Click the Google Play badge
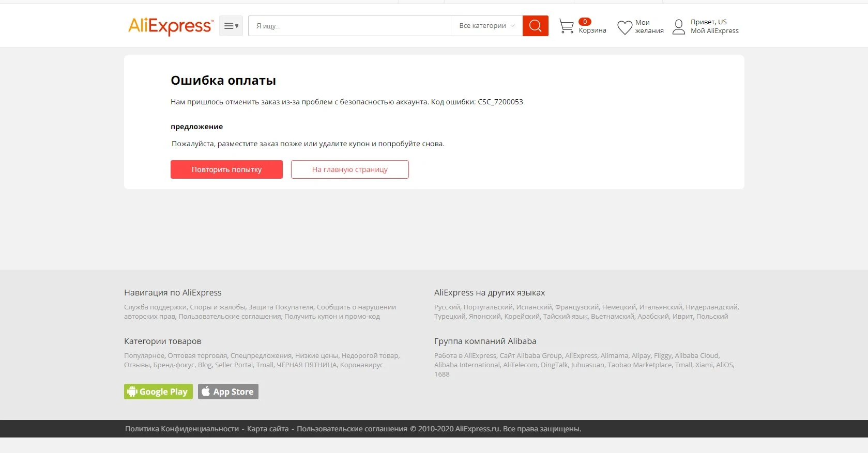Image resolution: width=868 pixels, height=453 pixels. (158, 392)
